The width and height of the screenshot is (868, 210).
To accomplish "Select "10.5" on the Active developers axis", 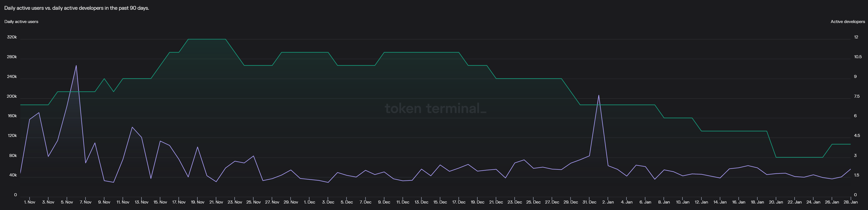I will [857, 57].
